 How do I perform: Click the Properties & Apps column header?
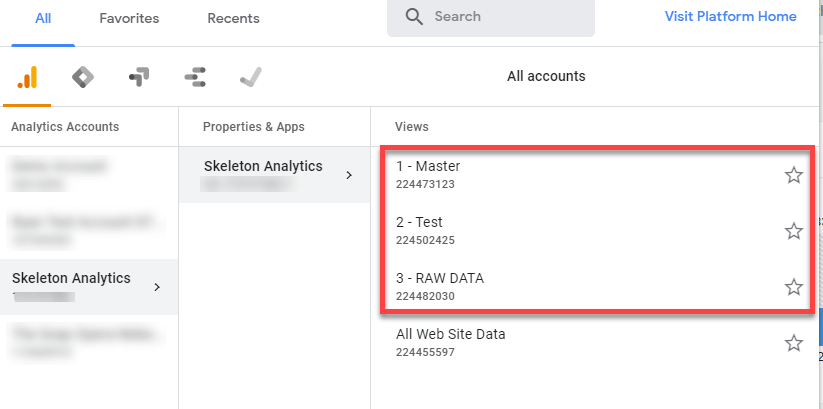tap(254, 127)
